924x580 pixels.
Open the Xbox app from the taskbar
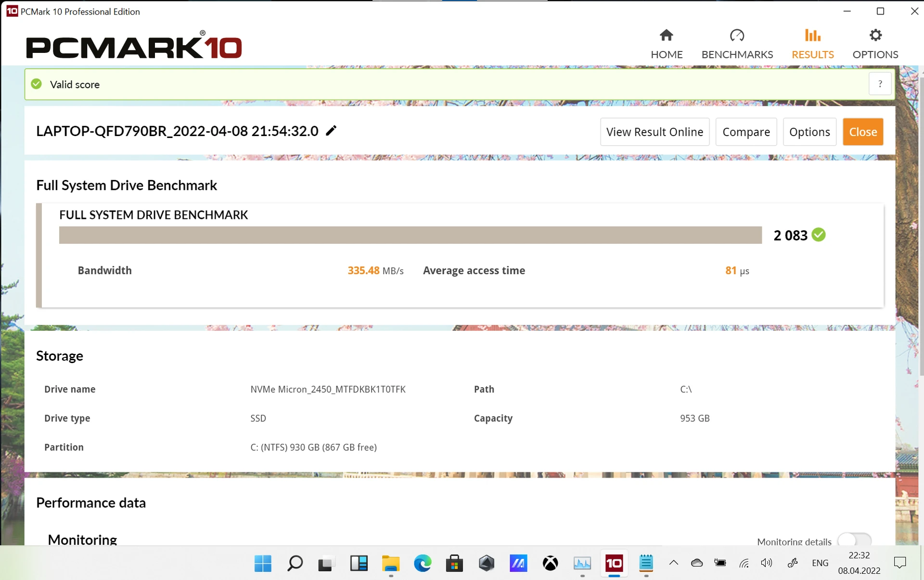coord(550,563)
